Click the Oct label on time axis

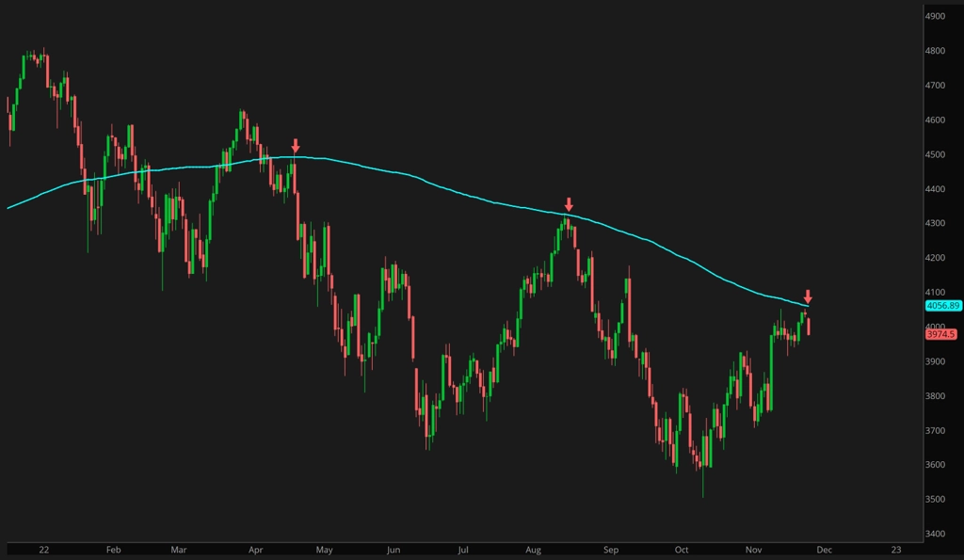[x=682, y=550]
